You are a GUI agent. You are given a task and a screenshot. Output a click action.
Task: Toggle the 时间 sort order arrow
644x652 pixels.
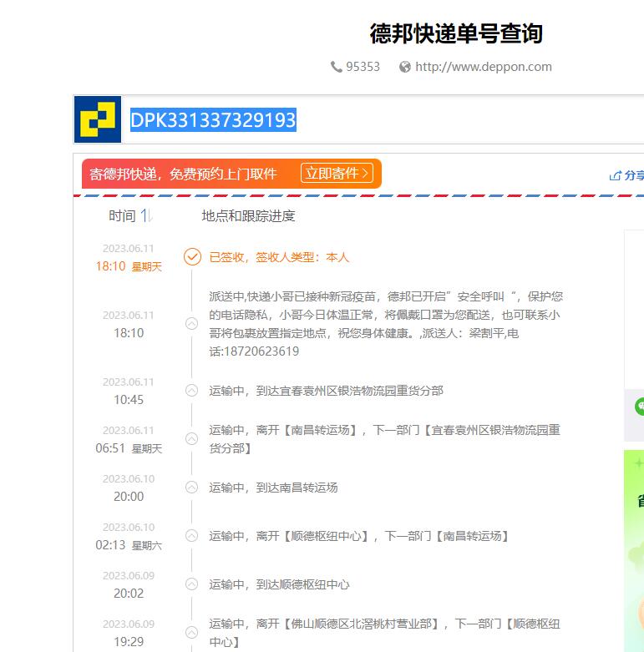pos(146,215)
